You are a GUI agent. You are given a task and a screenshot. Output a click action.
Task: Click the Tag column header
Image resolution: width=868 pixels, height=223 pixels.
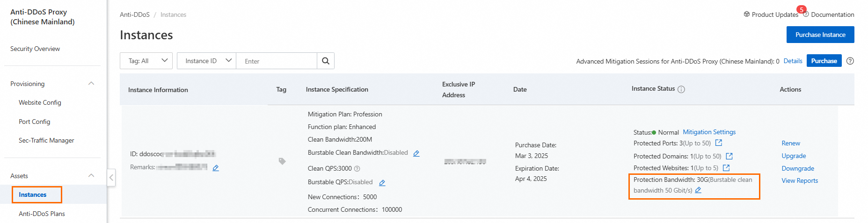coord(281,89)
